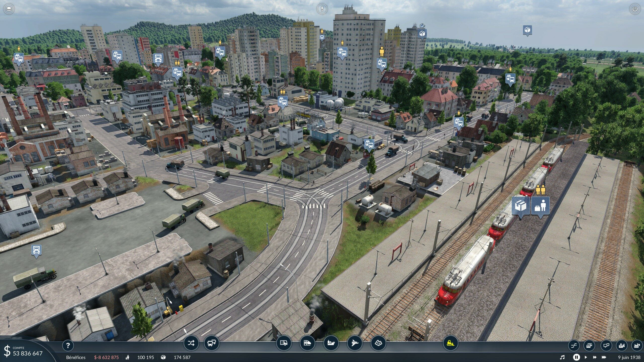This screenshot has width=644, height=362.
Task: Click the large dollar sign account icon
Action: 7,351
